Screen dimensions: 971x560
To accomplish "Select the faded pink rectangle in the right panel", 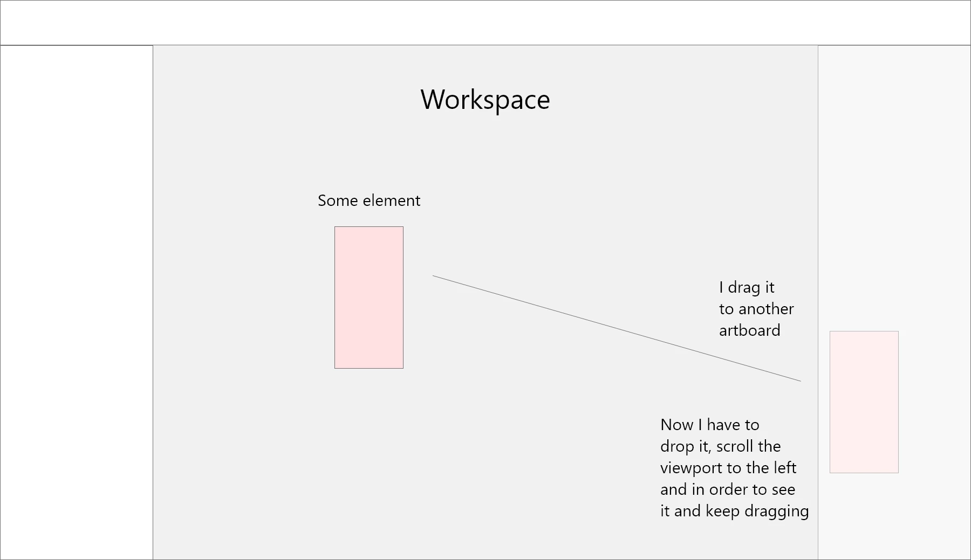I will (x=864, y=402).
